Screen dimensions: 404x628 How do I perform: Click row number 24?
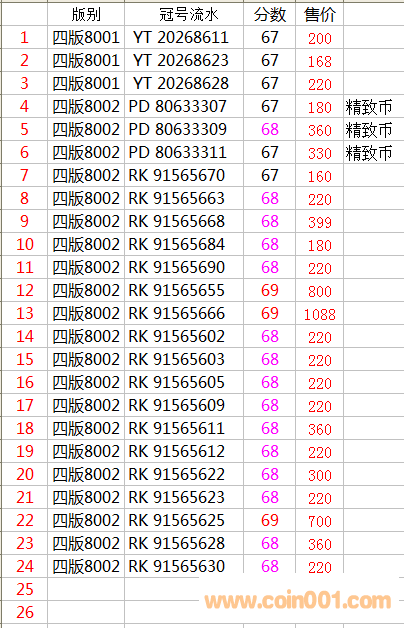point(24,566)
